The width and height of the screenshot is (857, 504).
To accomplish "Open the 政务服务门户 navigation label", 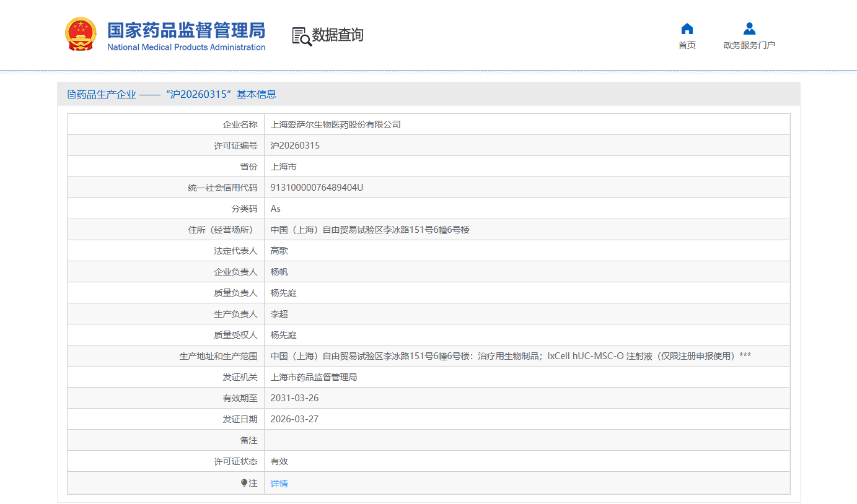I will (x=749, y=45).
